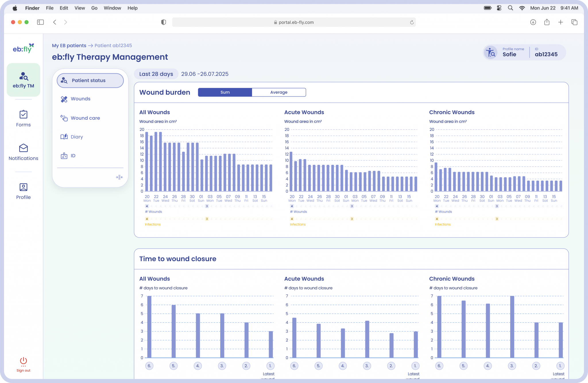588x383 pixels.
Task: Go to My EB patients breadcrumb
Action: click(x=69, y=45)
